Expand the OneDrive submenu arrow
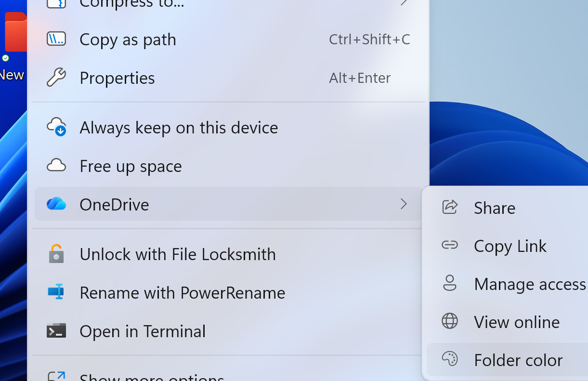The width and height of the screenshot is (588, 381). click(x=404, y=204)
